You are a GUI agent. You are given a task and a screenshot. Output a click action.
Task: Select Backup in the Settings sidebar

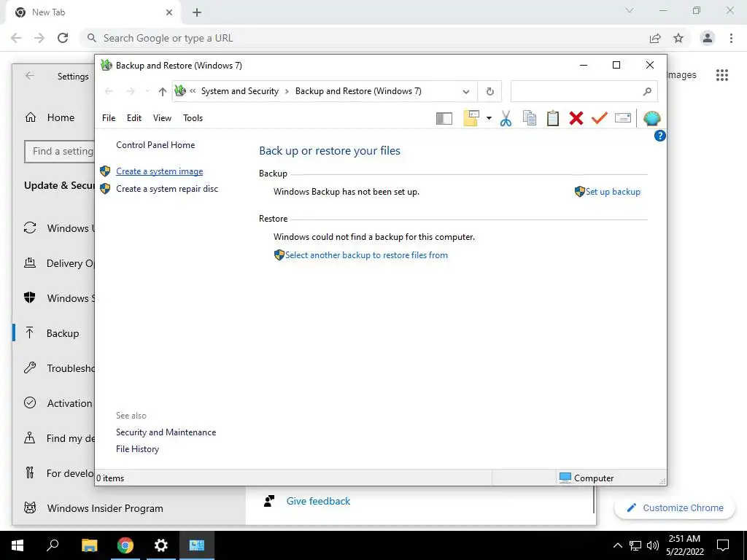coord(54,333)
